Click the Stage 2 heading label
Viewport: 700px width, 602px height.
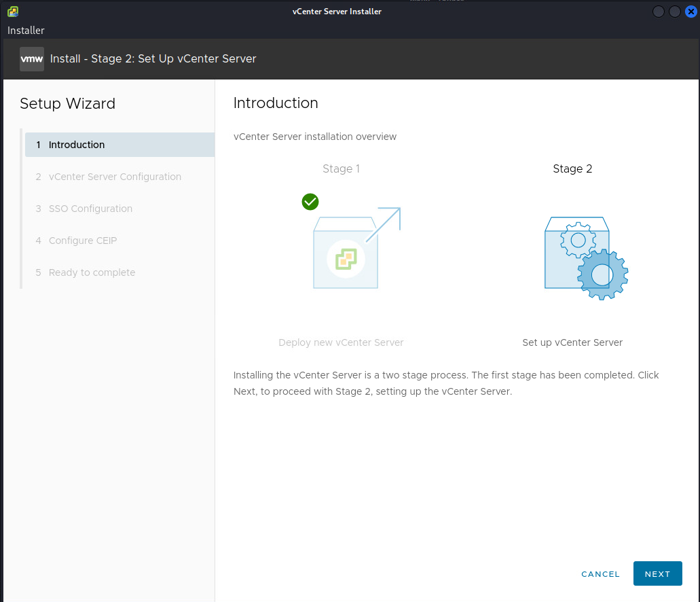(572, 169)
